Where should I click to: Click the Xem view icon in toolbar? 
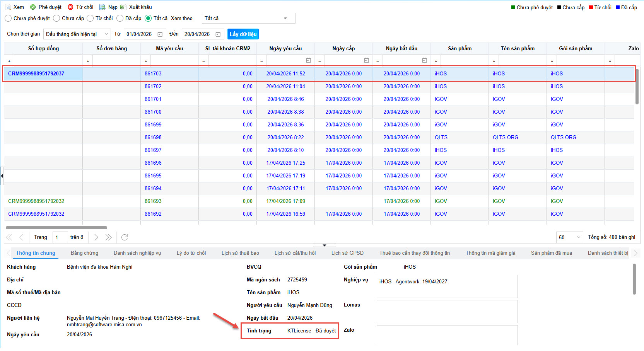(8, 7)
